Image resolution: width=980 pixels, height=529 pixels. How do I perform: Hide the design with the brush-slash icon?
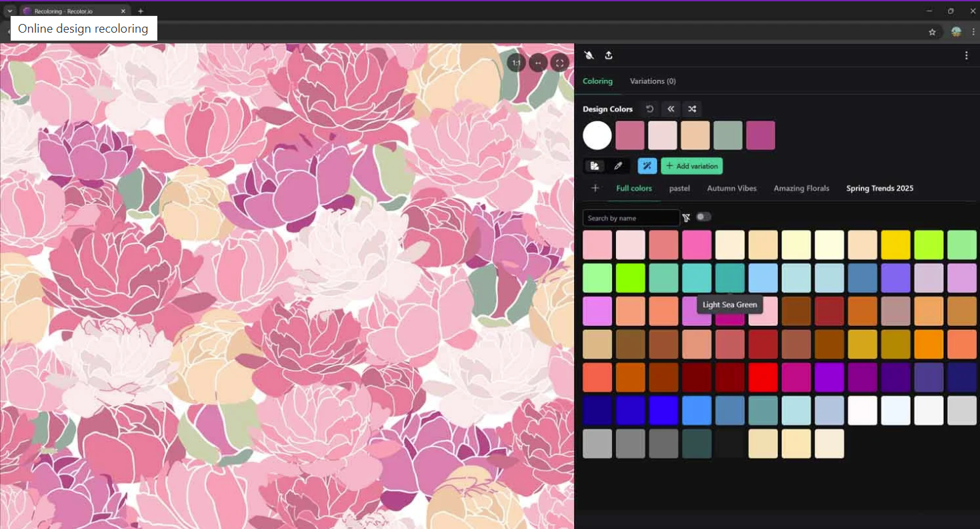(x=589, y=55)
